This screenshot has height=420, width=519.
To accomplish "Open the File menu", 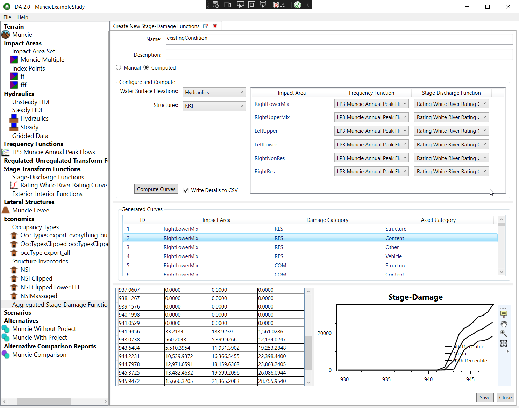I will 7,17.
